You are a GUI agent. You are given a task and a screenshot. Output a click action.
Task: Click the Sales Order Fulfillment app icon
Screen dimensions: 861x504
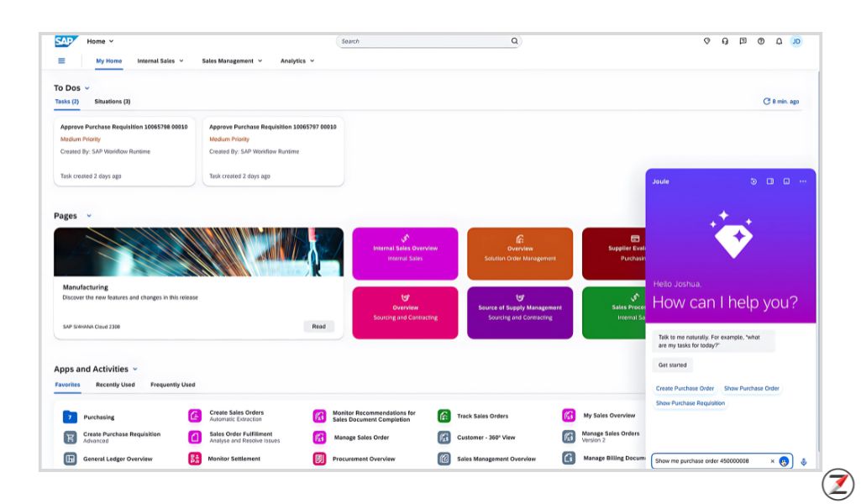[195, 437]
